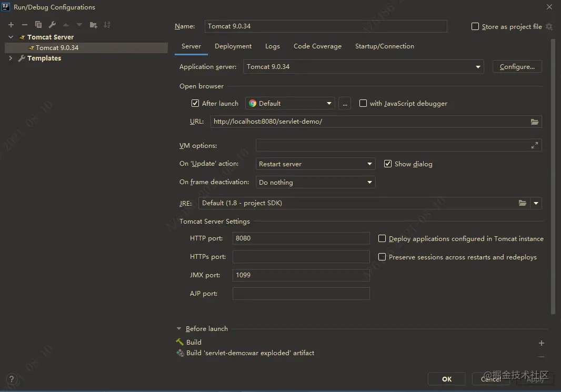
Task: Click the Configure... button
Action: click(517, 67)
